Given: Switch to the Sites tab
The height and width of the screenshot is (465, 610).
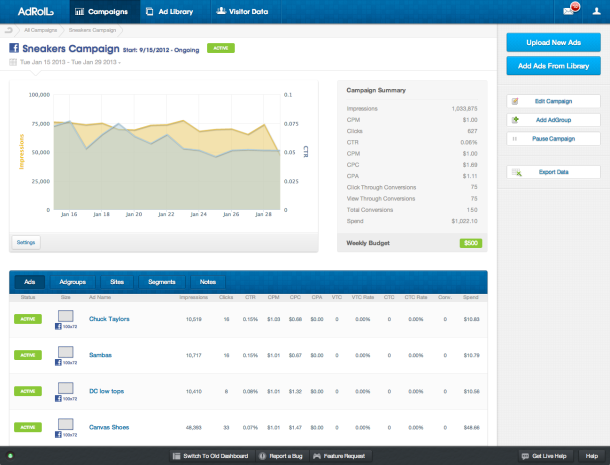Looking at the screenshot, I should [117, 282].
